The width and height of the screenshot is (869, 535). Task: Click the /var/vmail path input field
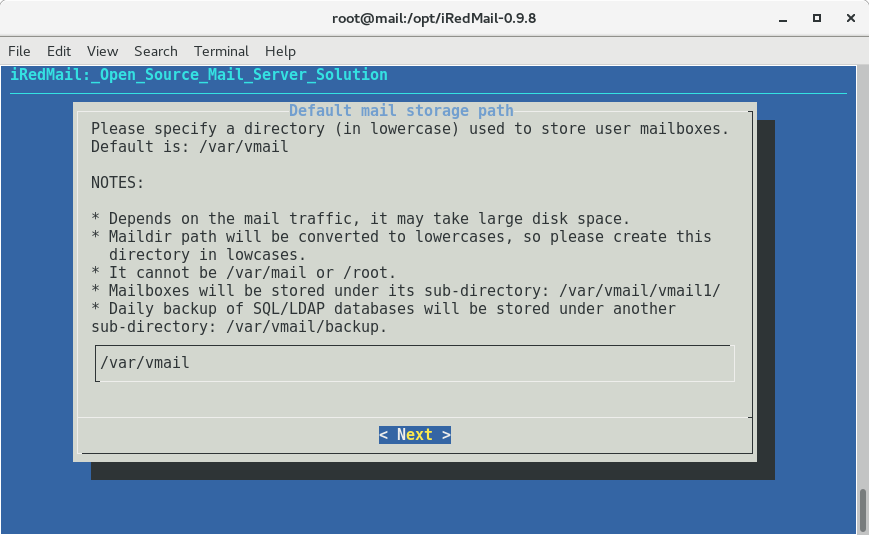coord(415,363)
